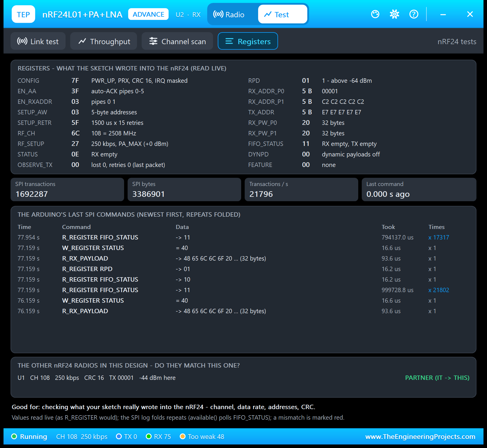Click Transactions / s value 21796
The image size is (487, 448).
tap(261, 194)
